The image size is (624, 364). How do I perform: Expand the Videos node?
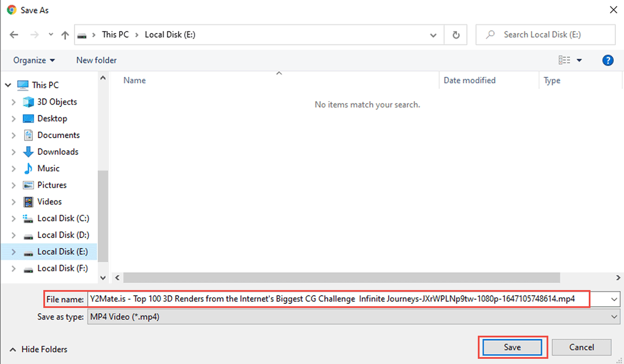pyautogui.click(x=13, y=202)
